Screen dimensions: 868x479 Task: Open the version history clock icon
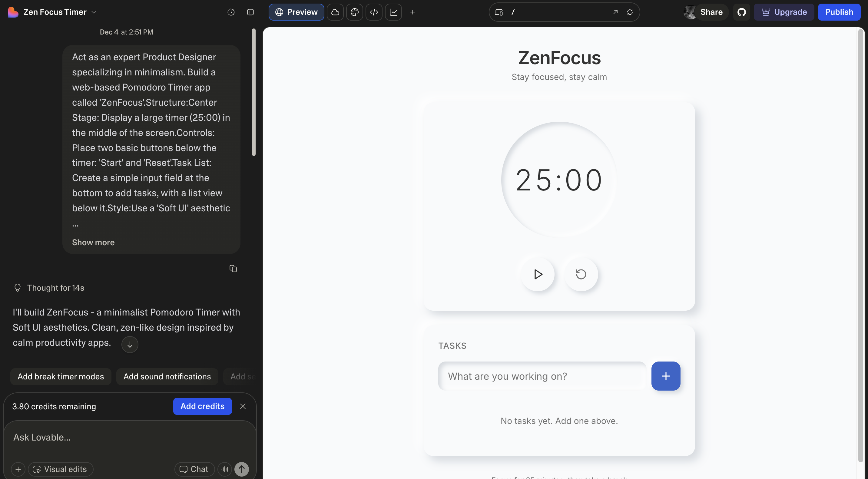click(231, 12)
